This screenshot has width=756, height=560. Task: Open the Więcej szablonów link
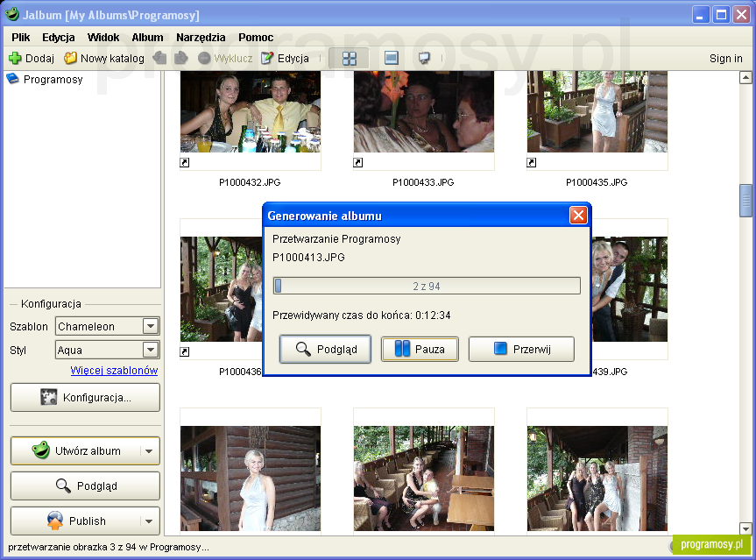tap(114, 371)
